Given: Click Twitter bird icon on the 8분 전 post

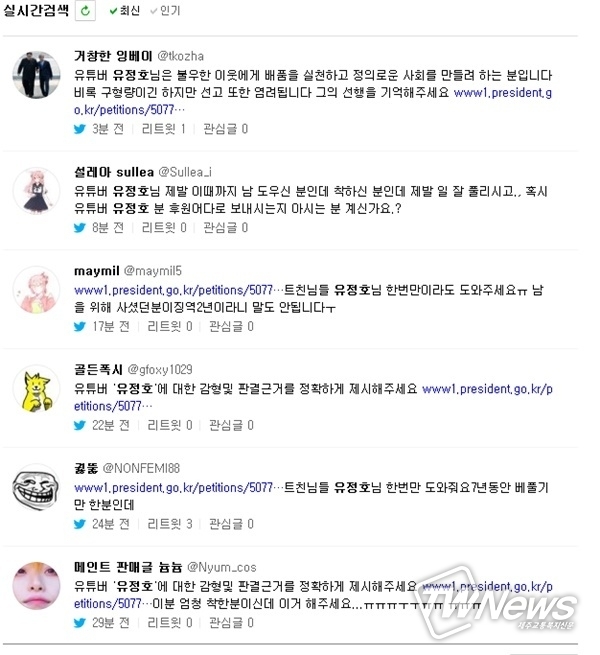Looking at the screenshot, I should [80, 228].
